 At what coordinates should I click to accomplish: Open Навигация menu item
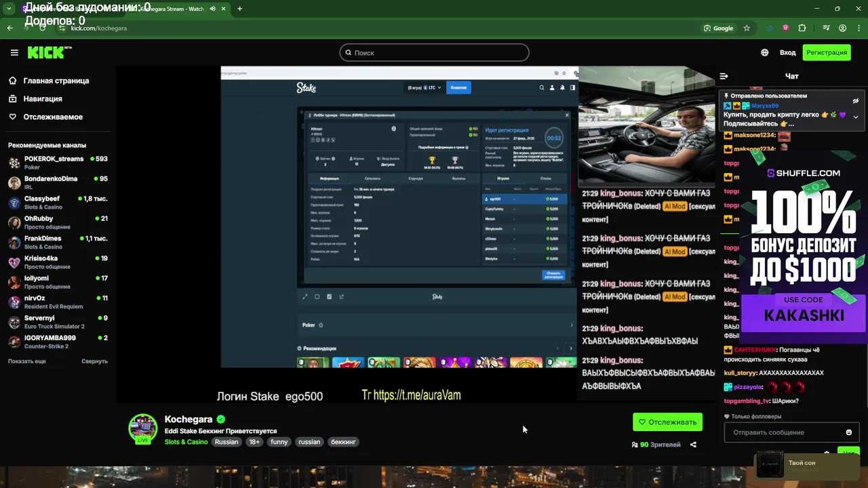pyautogui.click(x=42, y=99)
